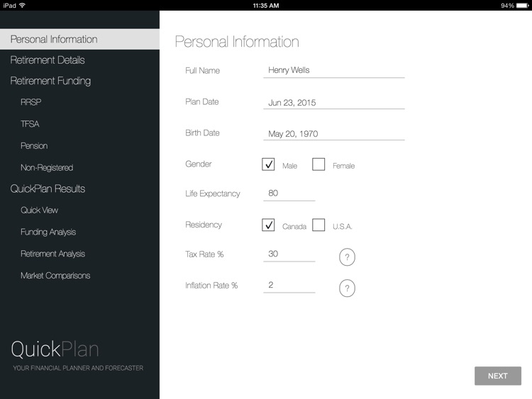Open the Market Comparisons page
Image resolution: width=532 pixels, height=399 pixels.
55,276
